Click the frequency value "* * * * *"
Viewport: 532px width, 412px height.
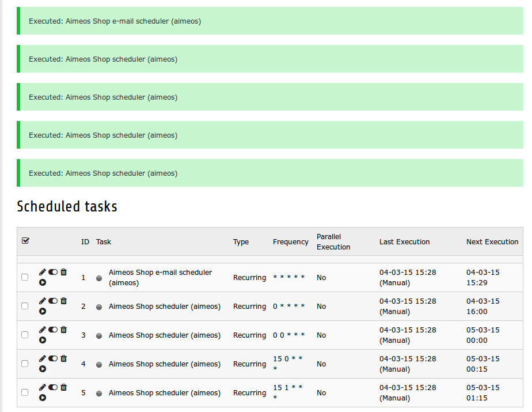click(x=288, y=278)
